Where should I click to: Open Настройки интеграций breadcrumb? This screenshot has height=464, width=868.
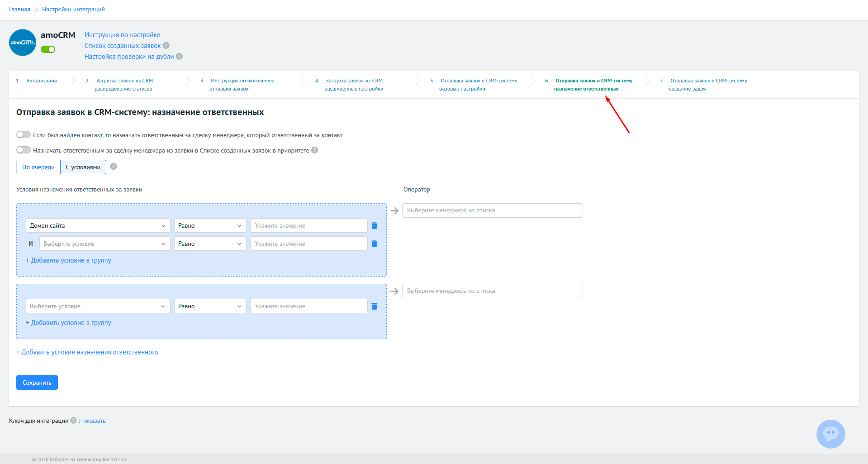[73, 9]
